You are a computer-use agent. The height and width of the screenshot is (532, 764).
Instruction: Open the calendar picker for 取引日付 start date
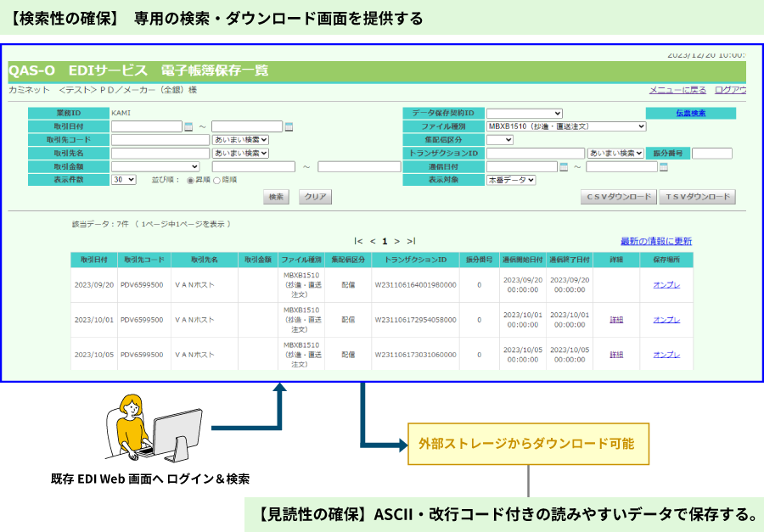[188, 126]
